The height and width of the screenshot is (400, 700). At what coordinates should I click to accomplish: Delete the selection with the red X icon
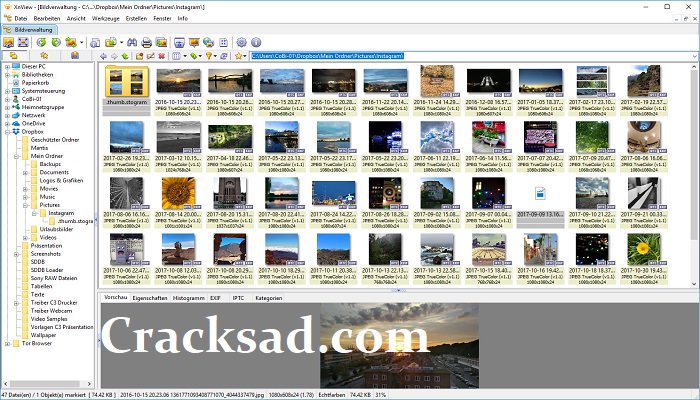(x=162, y=56)
